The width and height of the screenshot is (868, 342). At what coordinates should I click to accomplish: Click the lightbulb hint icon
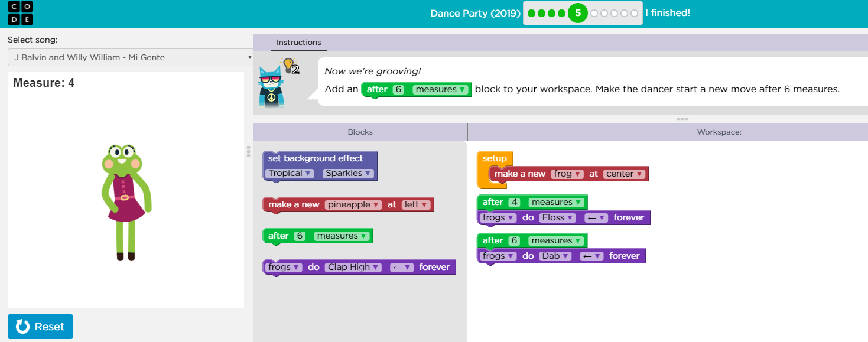(289, 65)
